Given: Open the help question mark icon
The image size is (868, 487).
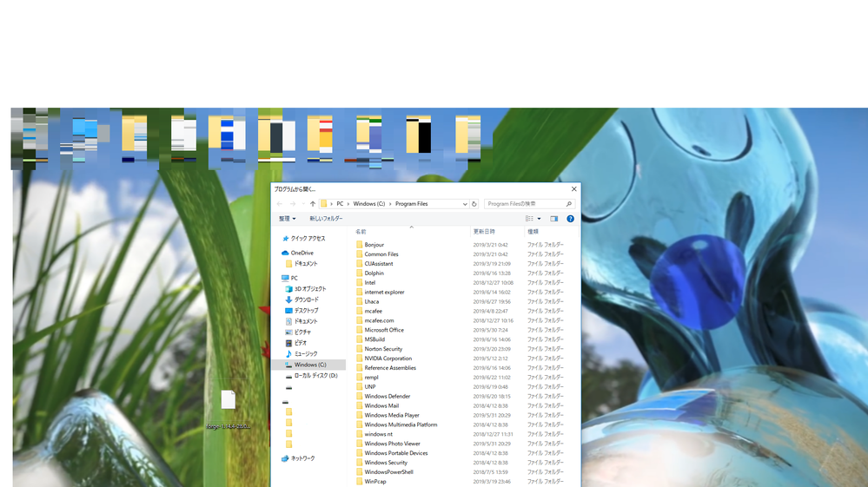Looking at the screenshot, I should click(x=570, y=219).
